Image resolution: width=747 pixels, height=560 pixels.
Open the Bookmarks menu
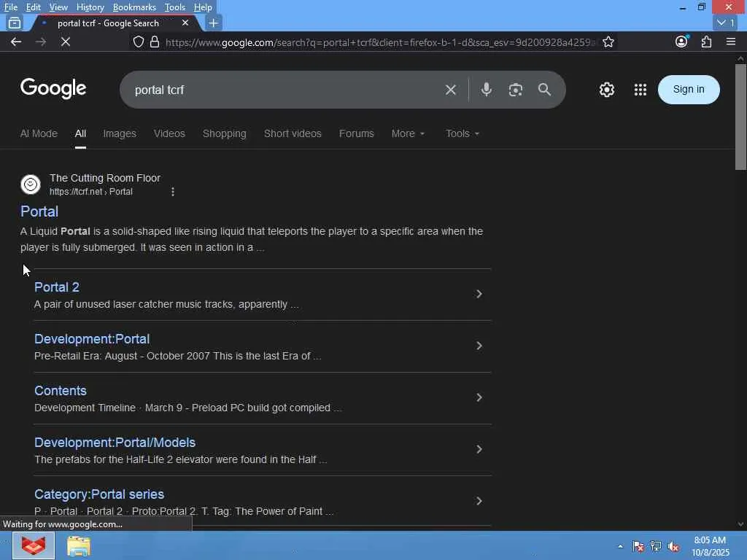[x=134, y=7]
